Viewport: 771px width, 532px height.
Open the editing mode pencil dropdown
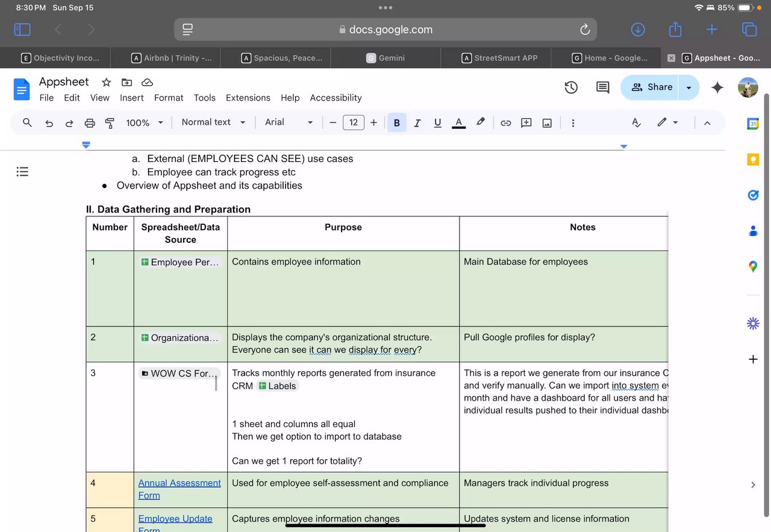[x=667, y=122]
